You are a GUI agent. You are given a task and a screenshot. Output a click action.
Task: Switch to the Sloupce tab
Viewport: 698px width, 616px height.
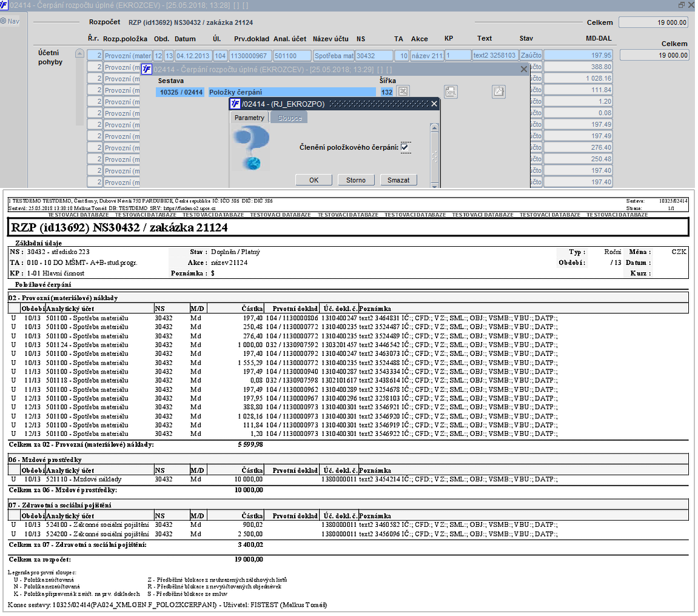(290, 118)
